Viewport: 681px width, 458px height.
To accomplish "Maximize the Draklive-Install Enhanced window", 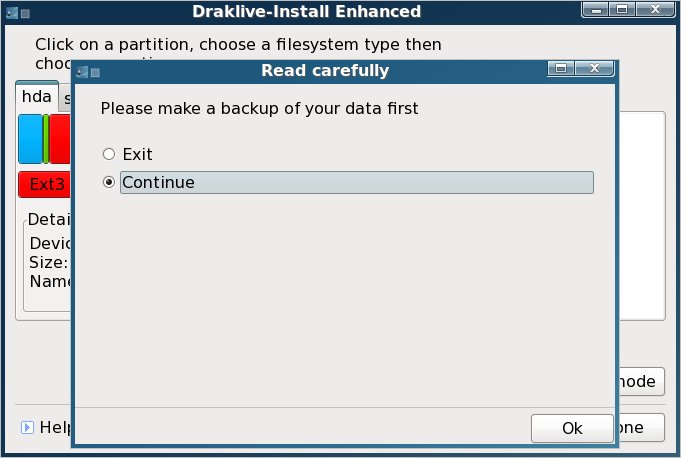I will [x=622, y=10].
